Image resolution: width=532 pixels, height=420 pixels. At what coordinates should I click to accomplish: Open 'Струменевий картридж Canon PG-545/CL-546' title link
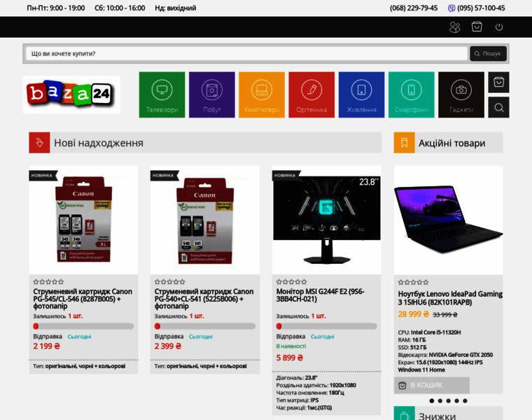(83, 298)
